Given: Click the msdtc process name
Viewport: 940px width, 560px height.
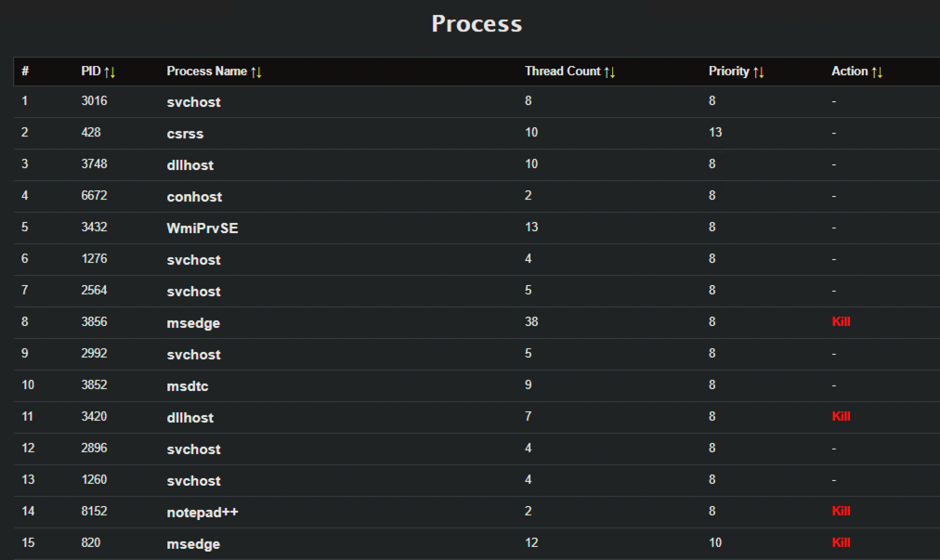Looking at the screenshot, I should [x=189, y=386].
